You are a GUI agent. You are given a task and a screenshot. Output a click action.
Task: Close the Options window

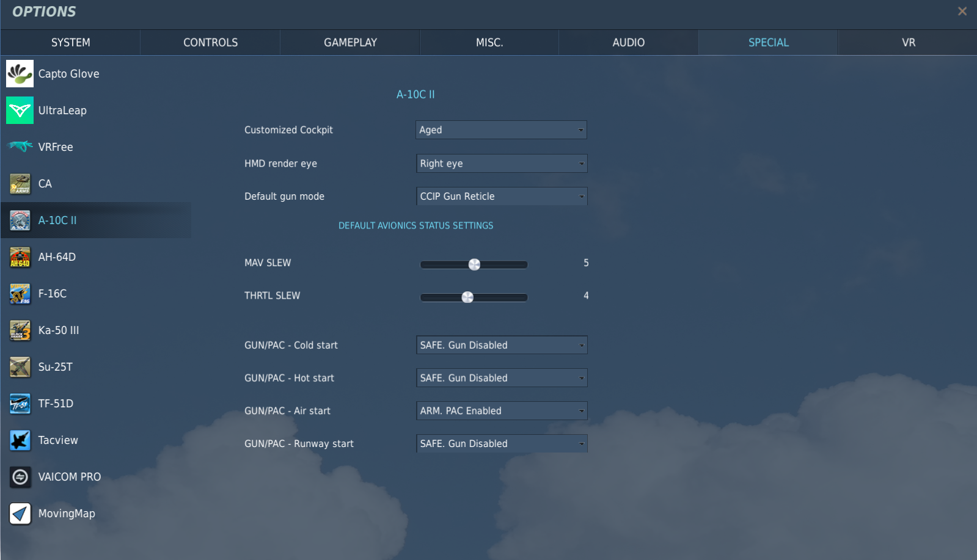tap(962, 11)
